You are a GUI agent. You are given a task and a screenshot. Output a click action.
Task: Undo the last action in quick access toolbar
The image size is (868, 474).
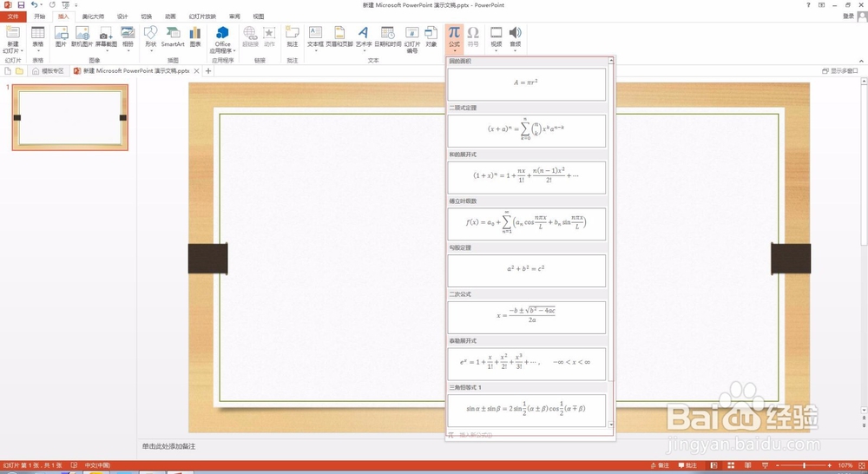click(x=35, y=5)
